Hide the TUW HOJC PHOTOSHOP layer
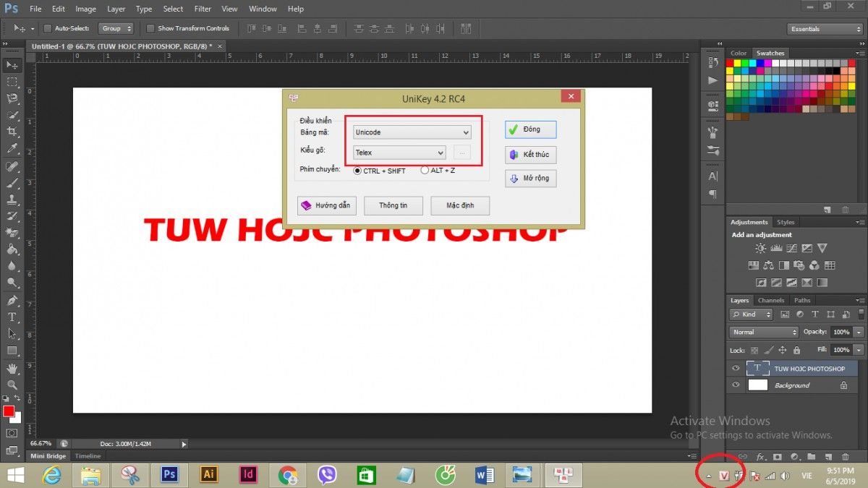This screenshot has width=868, height=488. tap(735, 368)
